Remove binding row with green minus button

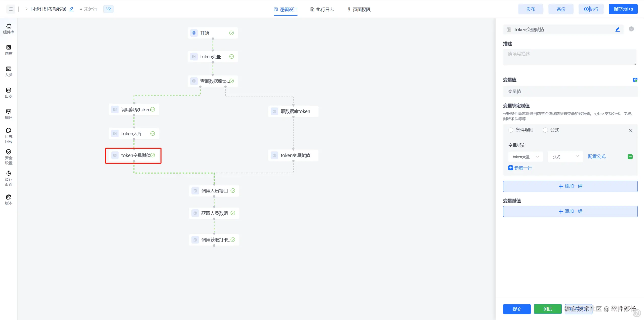pyautogui.click(x=630, y=157)
